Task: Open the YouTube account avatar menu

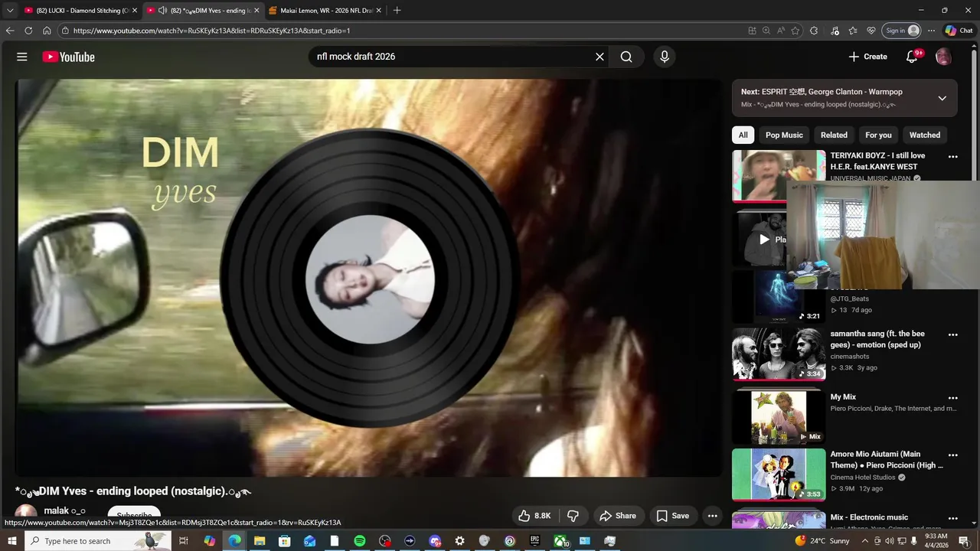Action: click(x=943, y=57)
